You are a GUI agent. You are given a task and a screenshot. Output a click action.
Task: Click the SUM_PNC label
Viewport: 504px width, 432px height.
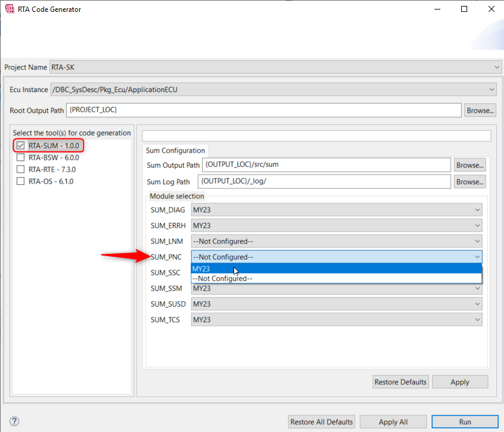(x=166, y=257)
